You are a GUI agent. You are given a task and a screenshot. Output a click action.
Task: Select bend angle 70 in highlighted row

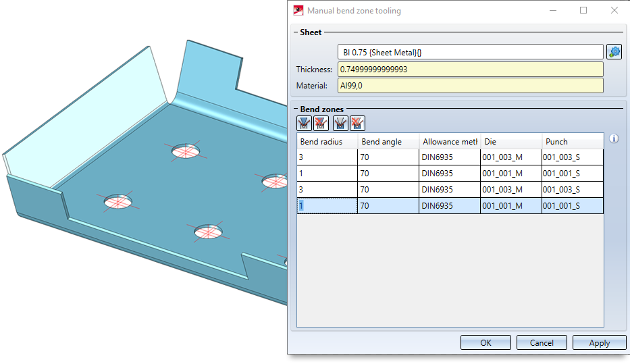point(388,206)
